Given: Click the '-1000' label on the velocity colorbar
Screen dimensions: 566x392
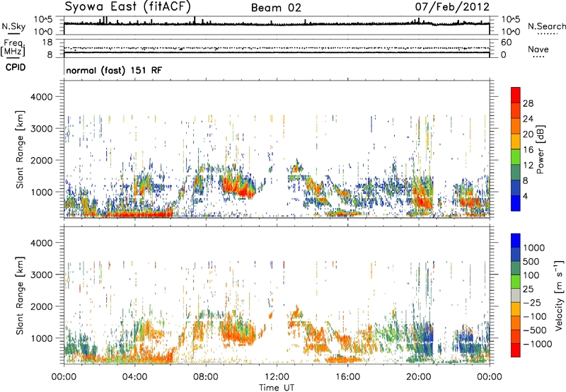Looking at the screenshot, I should (537, 344).
